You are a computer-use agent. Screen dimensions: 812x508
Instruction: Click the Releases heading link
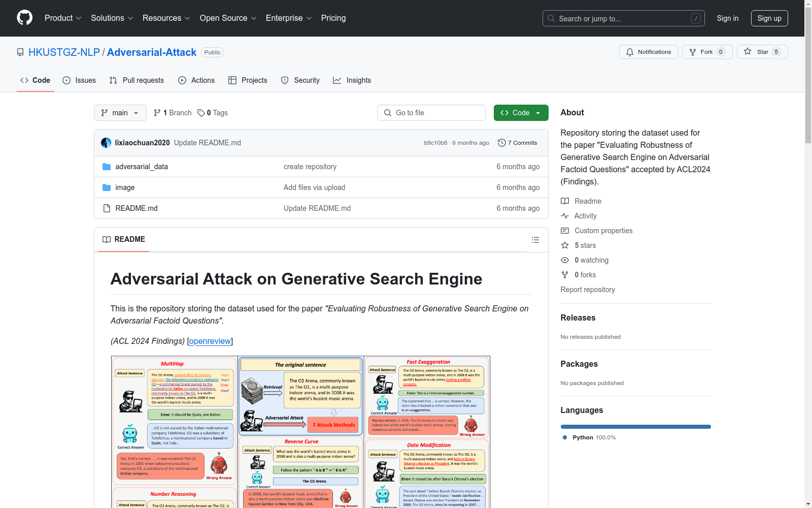(x=578, y=317)
